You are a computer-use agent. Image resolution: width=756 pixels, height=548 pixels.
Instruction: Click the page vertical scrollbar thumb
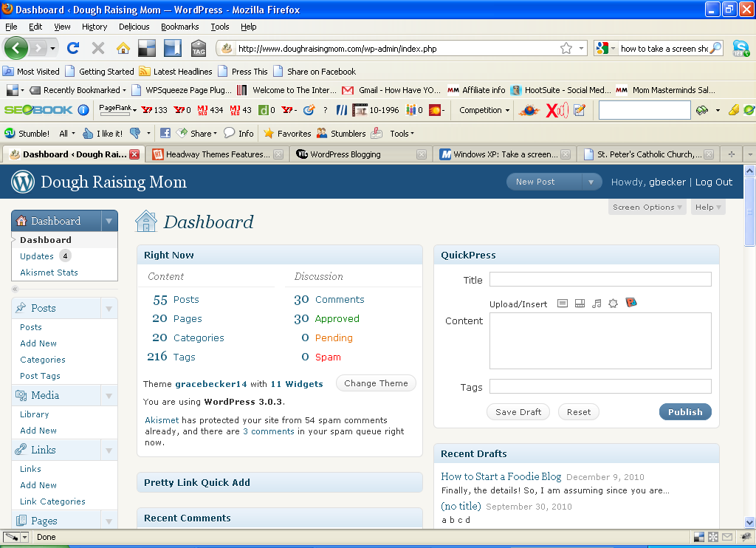pos(750,211)
